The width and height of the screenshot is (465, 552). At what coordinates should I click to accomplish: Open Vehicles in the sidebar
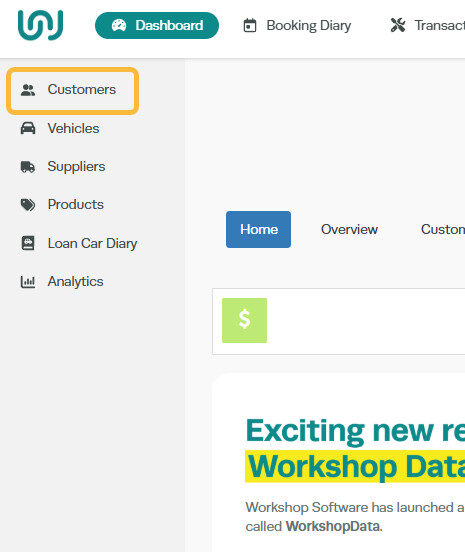click(x=73, y=128)
